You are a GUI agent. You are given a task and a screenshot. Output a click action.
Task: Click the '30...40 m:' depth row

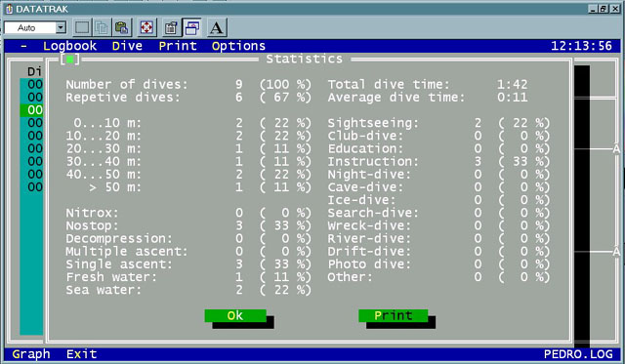coord(188,161)
